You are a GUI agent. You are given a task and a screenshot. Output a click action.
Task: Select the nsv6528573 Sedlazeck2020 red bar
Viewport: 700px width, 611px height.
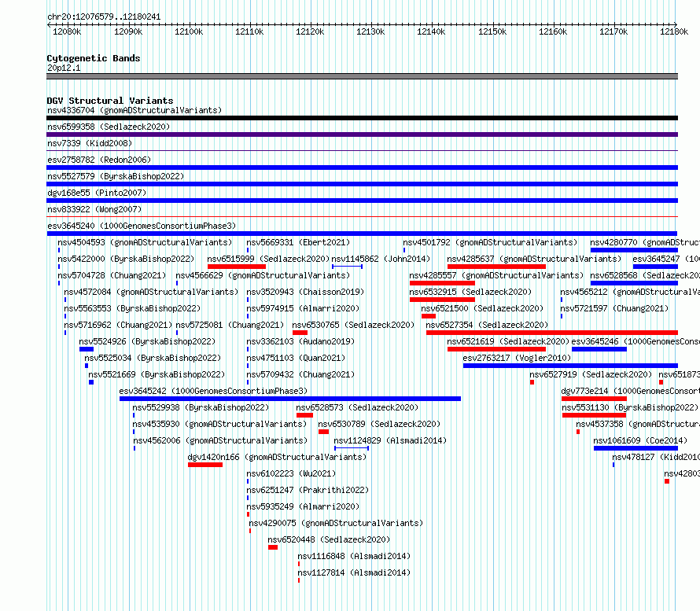(x=305, y=415)
